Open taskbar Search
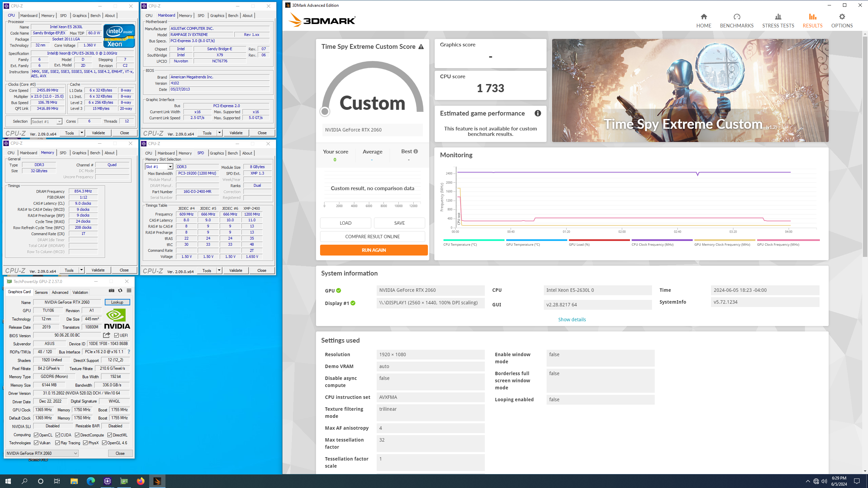 pos(24,481)
